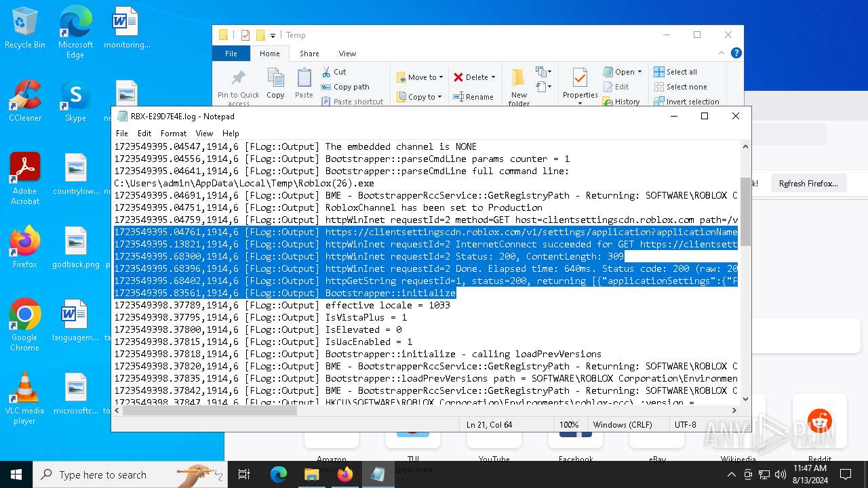
Task: Open Customize Quick Access Toolbar dropdown
Action: click(x=273, y=35)
